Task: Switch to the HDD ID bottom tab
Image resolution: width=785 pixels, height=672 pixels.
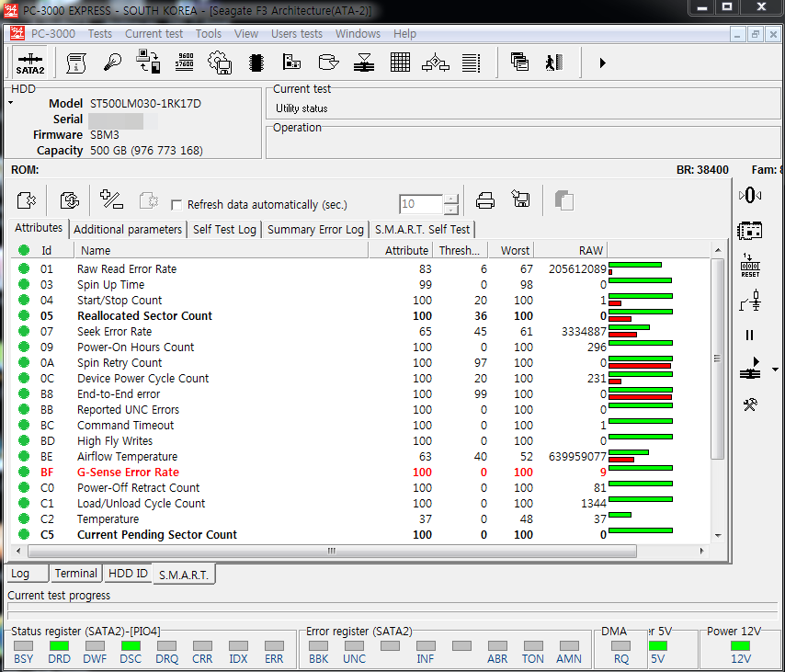Action: [x=128, y=574]
